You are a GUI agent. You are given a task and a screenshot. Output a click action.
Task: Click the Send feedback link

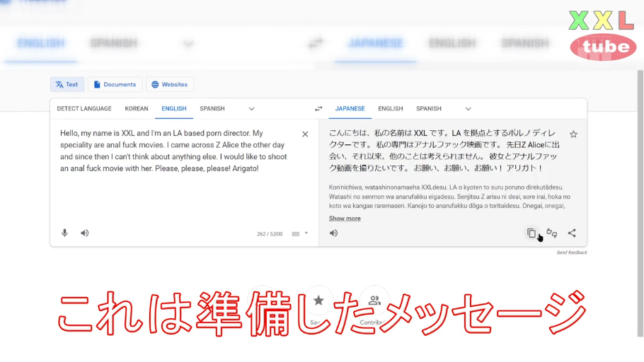point(571,252)
